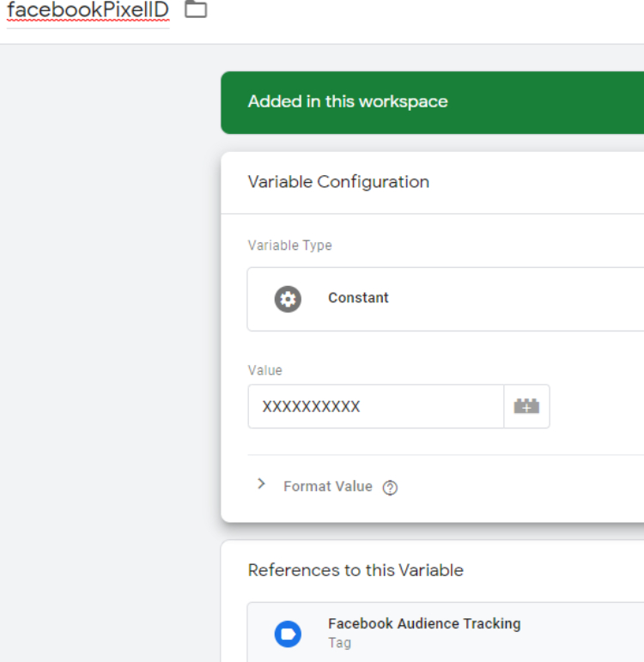Open the variable picker brick icon
Viewport: 644px width, 662px height.
(526, 406)
